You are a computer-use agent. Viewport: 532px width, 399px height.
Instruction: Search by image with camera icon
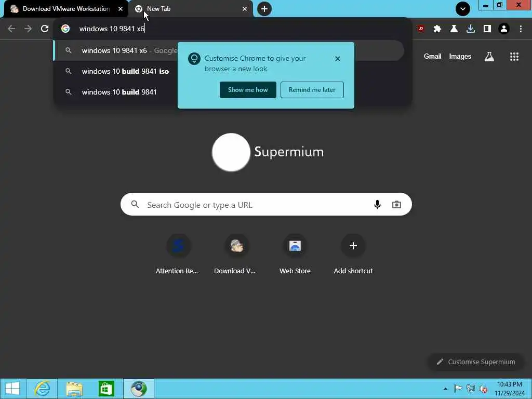(x=396, y=205)
